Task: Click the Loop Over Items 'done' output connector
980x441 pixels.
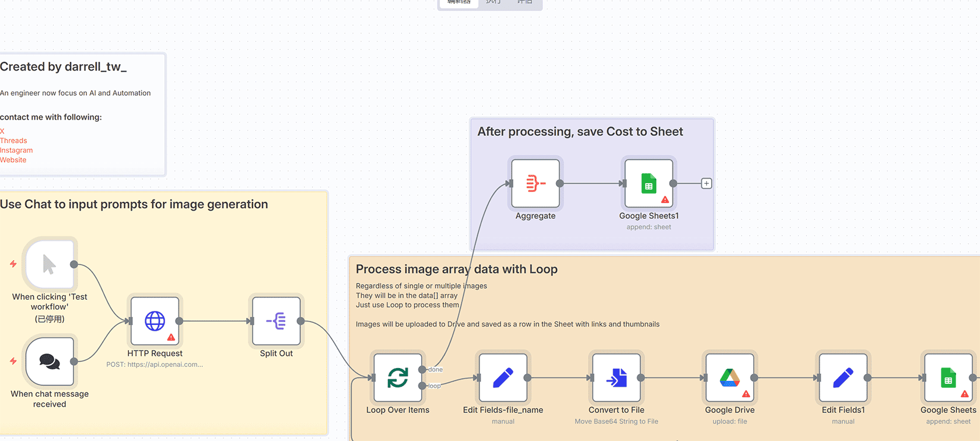Action: pyautogui.click(x=422, y=369)
